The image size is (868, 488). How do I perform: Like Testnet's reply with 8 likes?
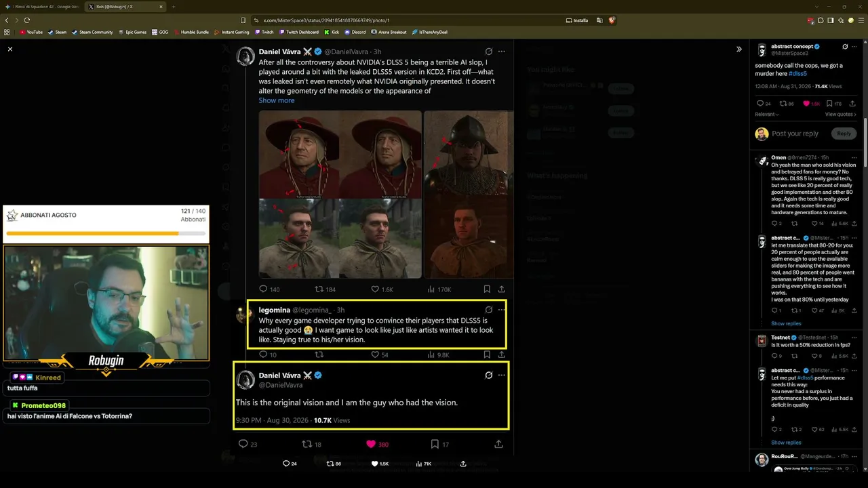817,356
